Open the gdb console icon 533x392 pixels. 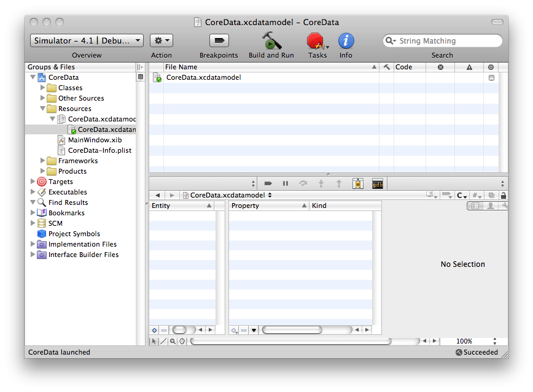point(378,184)
